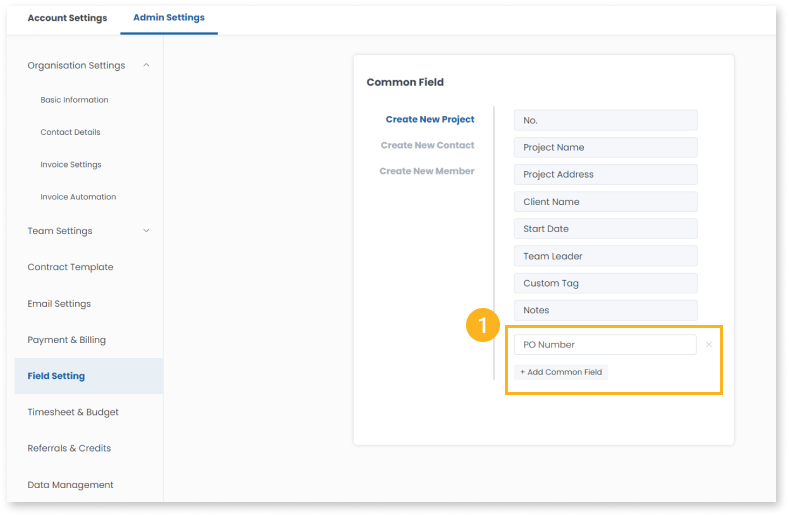The height and width of the screenshot is (516, 789).
Task: Collapse Organisation Settings chevron
Action: [x=146, y=65]
